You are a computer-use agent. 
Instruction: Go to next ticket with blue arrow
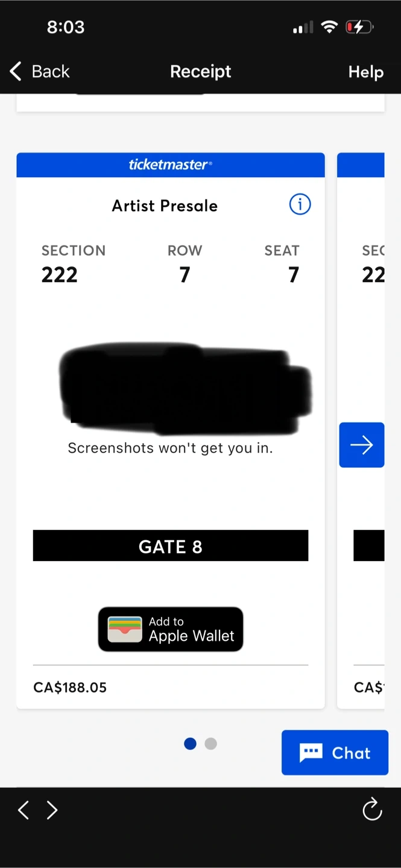click(x=362, y=445)
